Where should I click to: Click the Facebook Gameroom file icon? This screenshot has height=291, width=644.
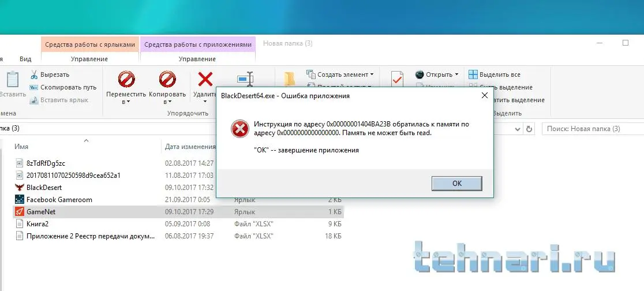tap(19, 200)
